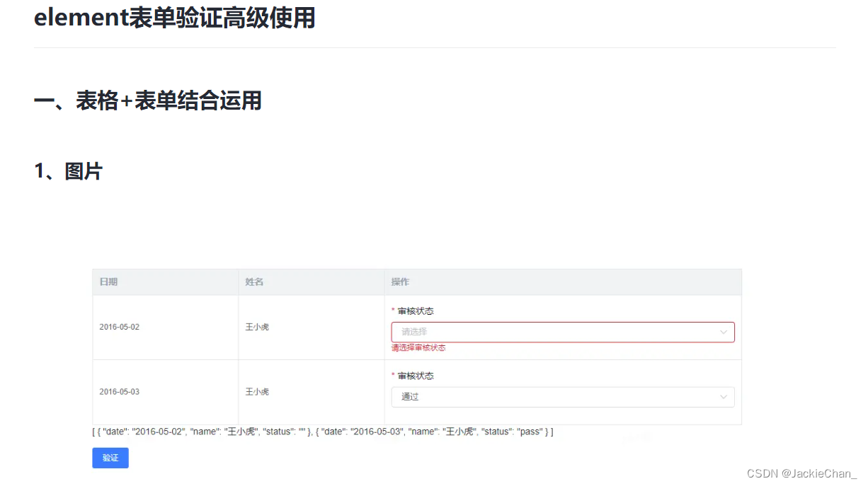Screen dimensions: 868x486
Task: Click the page title element表单验证高级使用
Action: pyautogui.click(x=174, y=18)
